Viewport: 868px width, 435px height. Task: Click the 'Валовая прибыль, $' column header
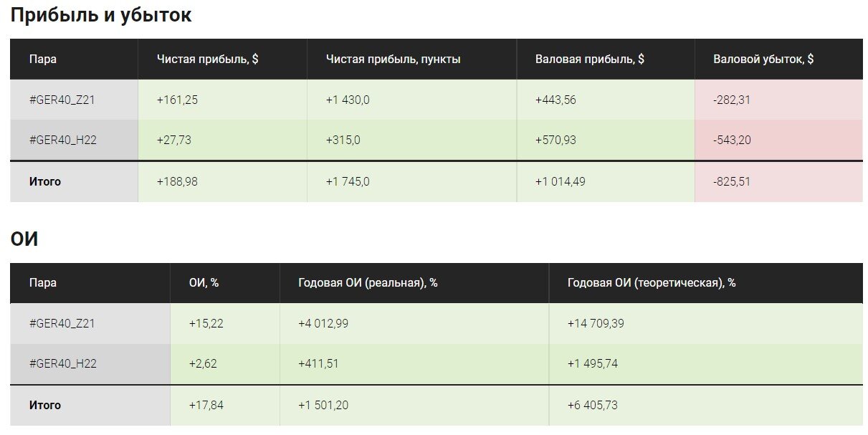(589, 59)
